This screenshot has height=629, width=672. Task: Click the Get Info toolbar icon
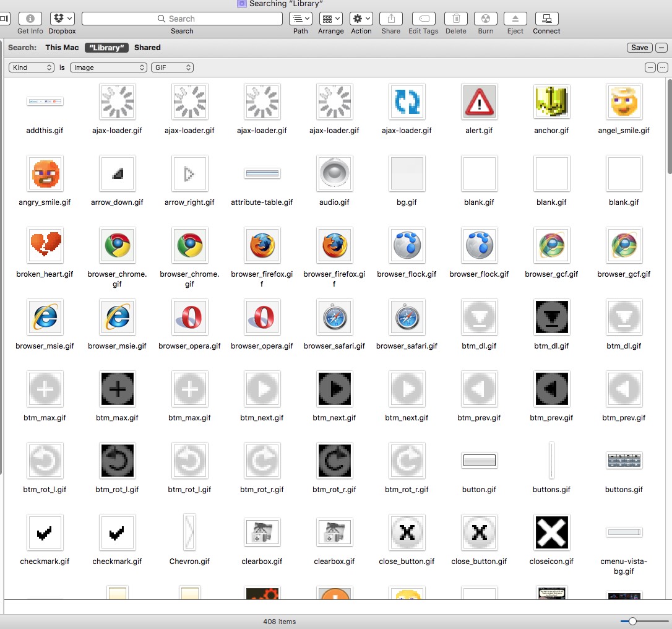[x=30, y=19]
